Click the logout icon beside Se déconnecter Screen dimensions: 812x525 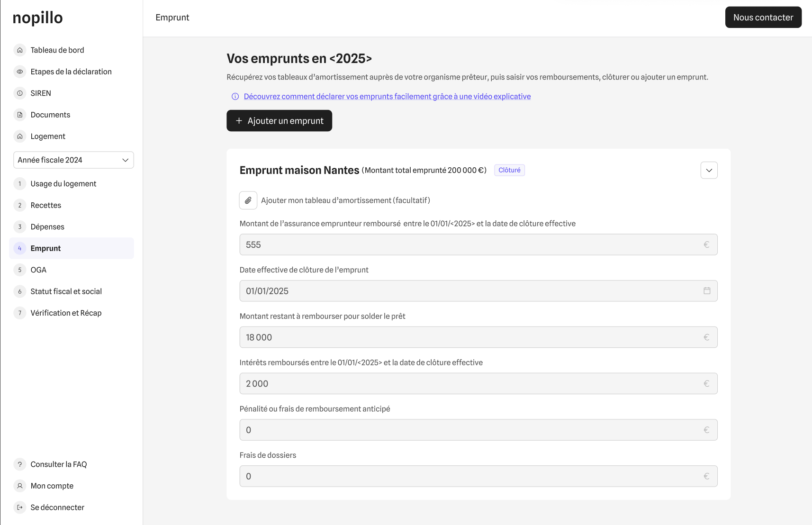point(20,507)
